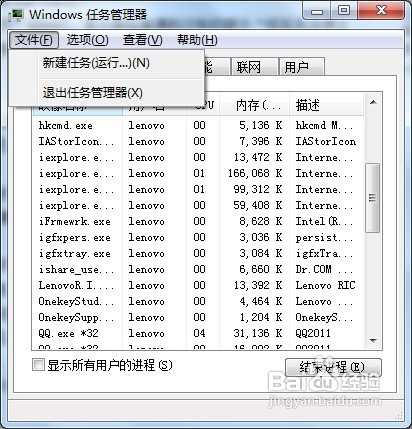The image size is (412, 429).
Task: Click the Dr.COM description cell
Action: [x=324, y=269]
